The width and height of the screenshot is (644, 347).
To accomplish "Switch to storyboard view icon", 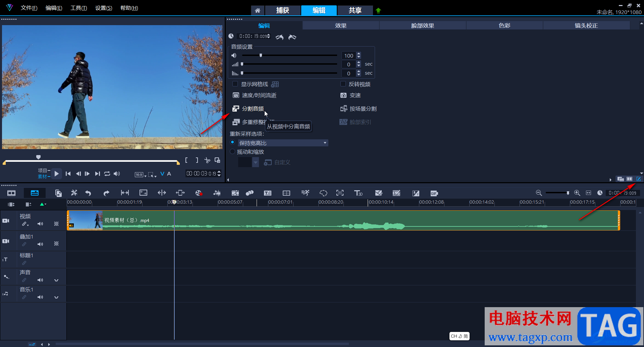I will pyautogui.click(x=11, y=193).
